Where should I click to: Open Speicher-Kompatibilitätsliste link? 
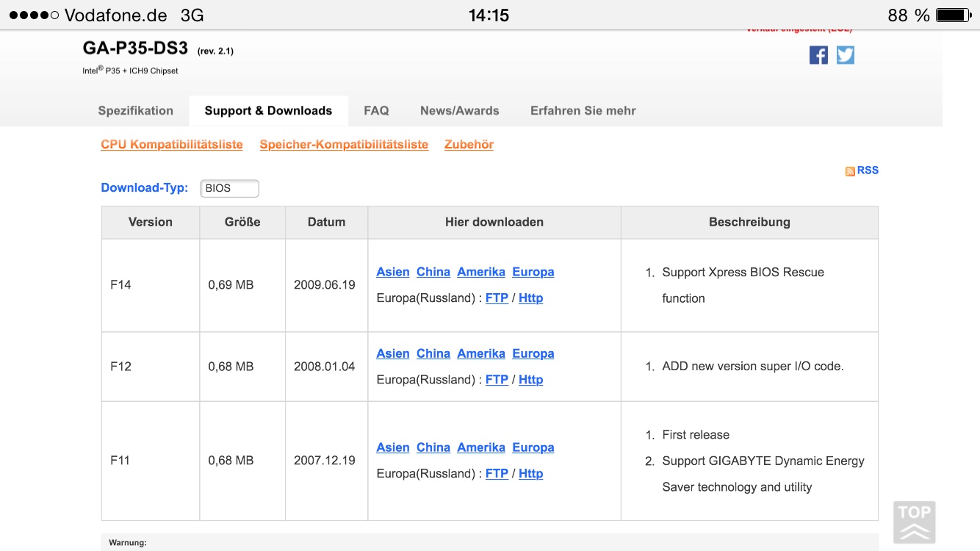click(x=344, y=145)
